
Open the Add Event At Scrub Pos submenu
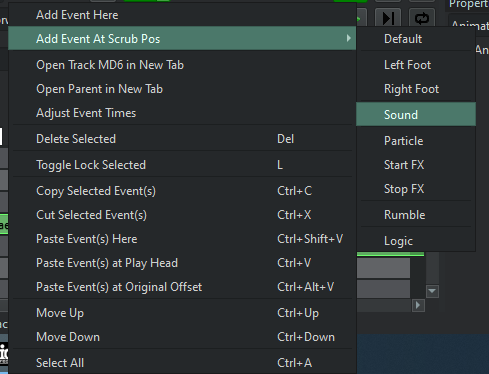182,39
